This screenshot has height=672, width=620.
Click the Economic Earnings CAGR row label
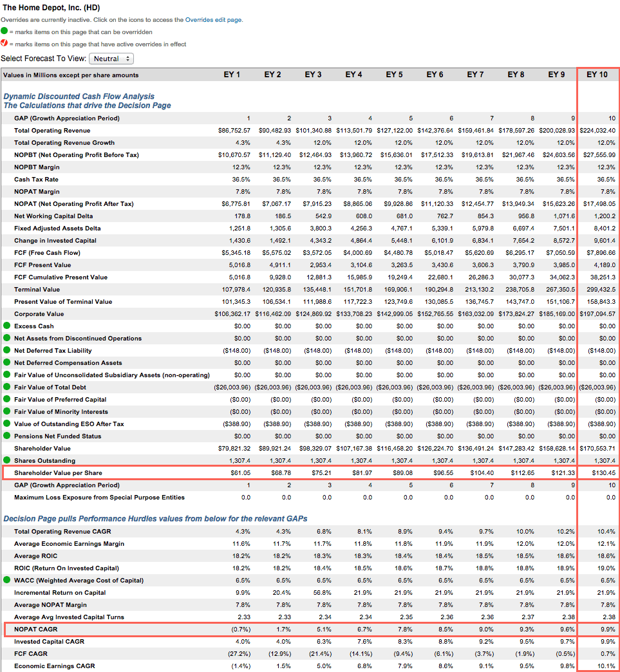click(55, 666)
